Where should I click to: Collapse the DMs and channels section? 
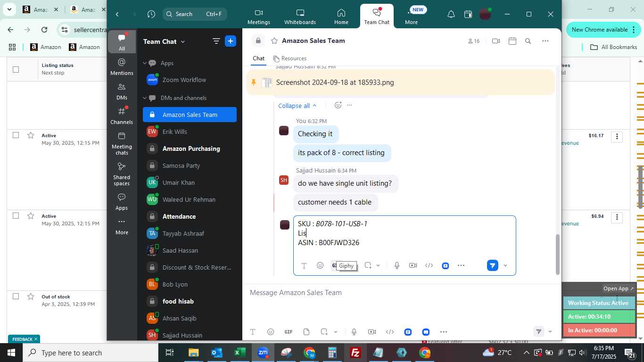coord(145,98)
